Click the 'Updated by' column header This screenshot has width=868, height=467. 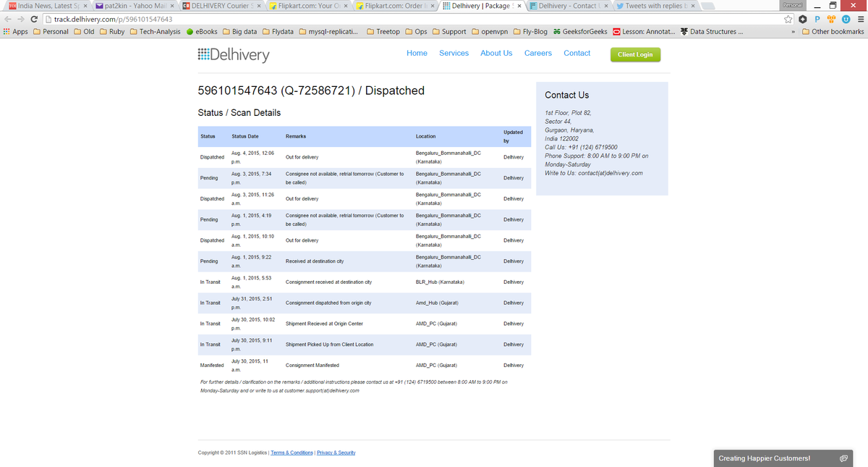coord(512,136)
